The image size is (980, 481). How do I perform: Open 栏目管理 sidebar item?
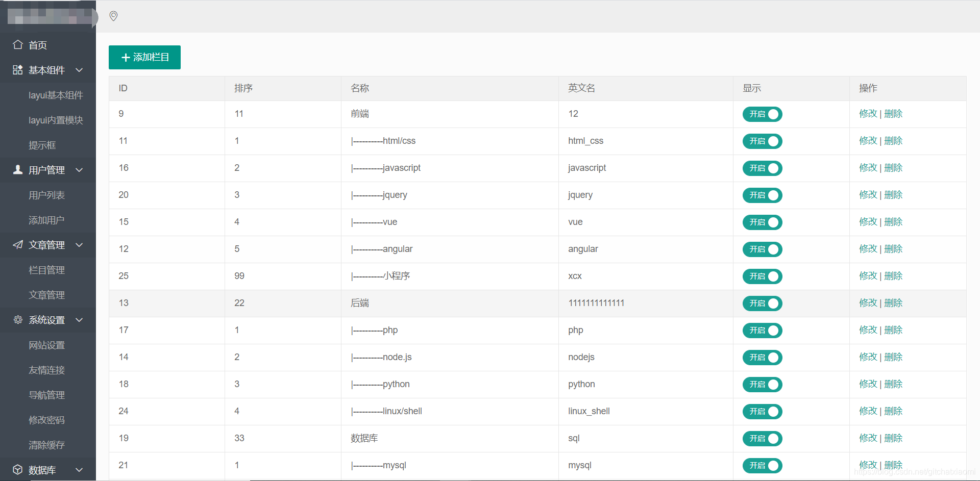pos(48,270)
